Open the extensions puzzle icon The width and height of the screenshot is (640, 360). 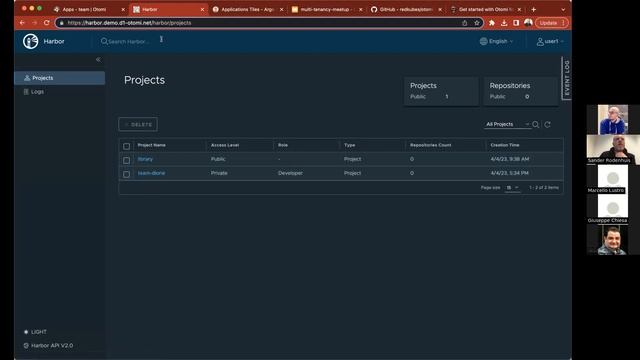(x=492, y=23)
